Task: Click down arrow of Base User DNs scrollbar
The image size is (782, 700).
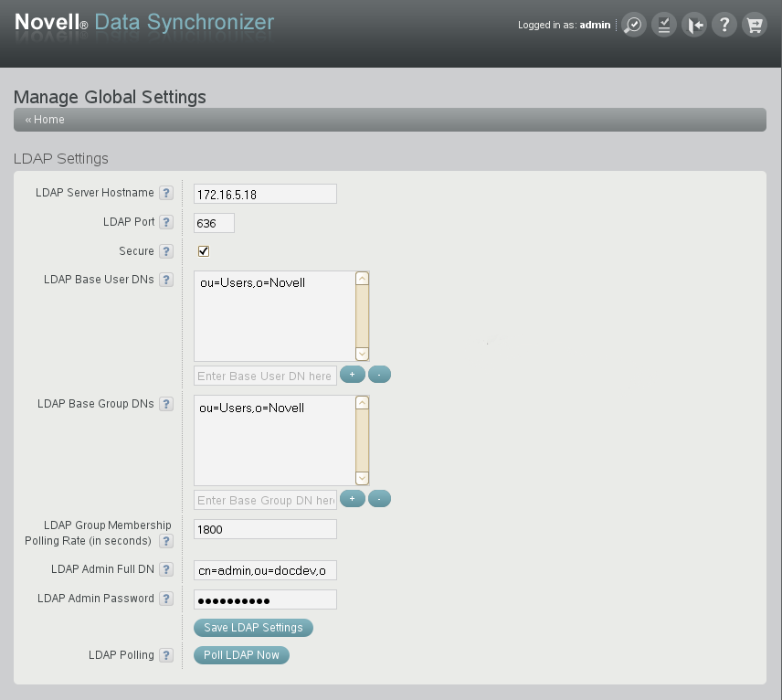Action: pyautogui.click(x=362, y=354)
